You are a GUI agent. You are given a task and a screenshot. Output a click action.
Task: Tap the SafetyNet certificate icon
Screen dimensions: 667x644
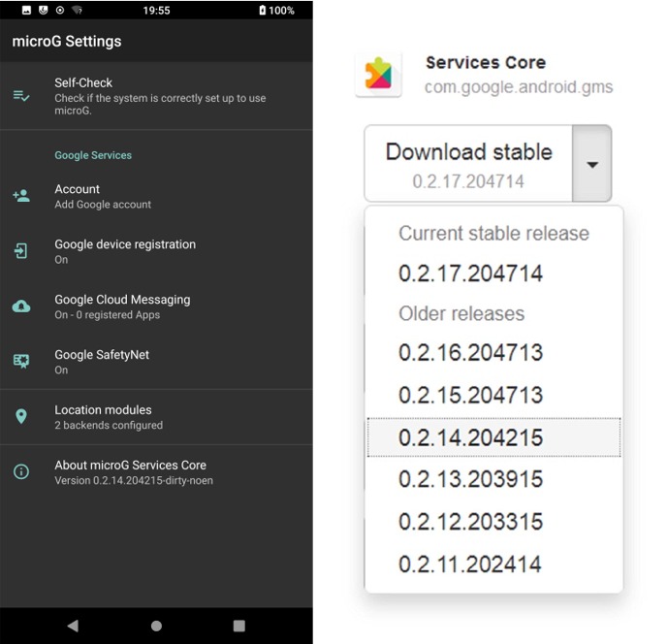(x=21, y=361)
